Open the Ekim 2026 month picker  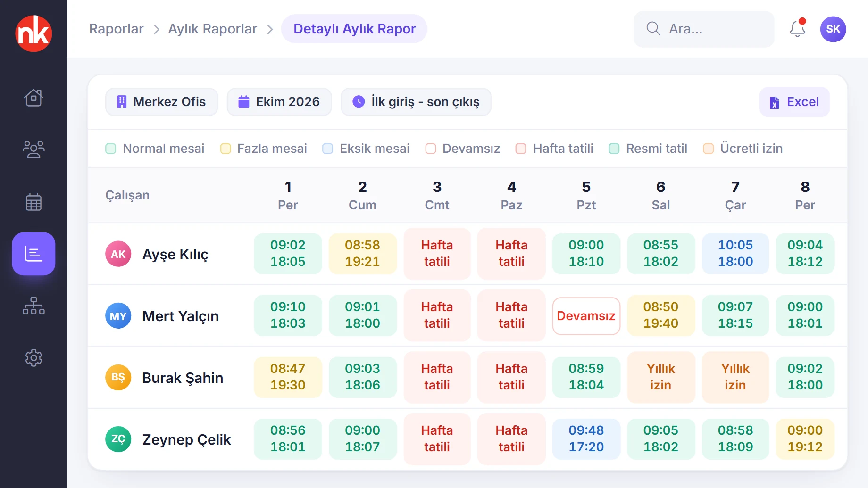279,102
